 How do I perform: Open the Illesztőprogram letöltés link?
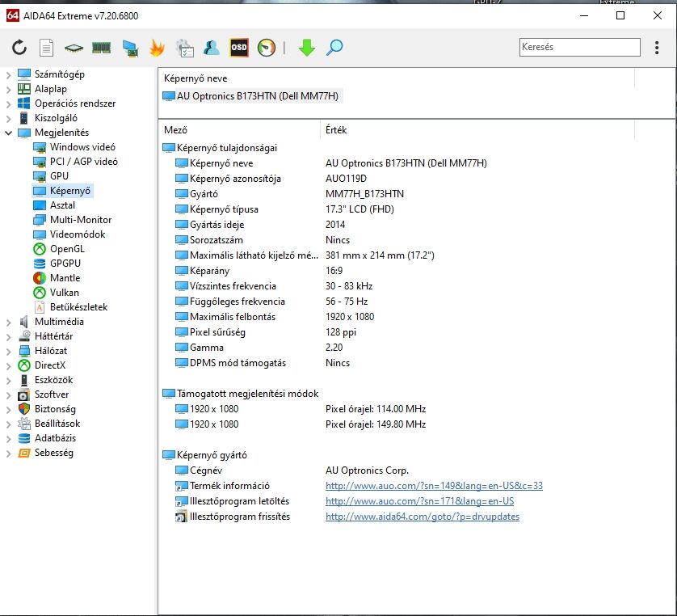click(419, 501)
